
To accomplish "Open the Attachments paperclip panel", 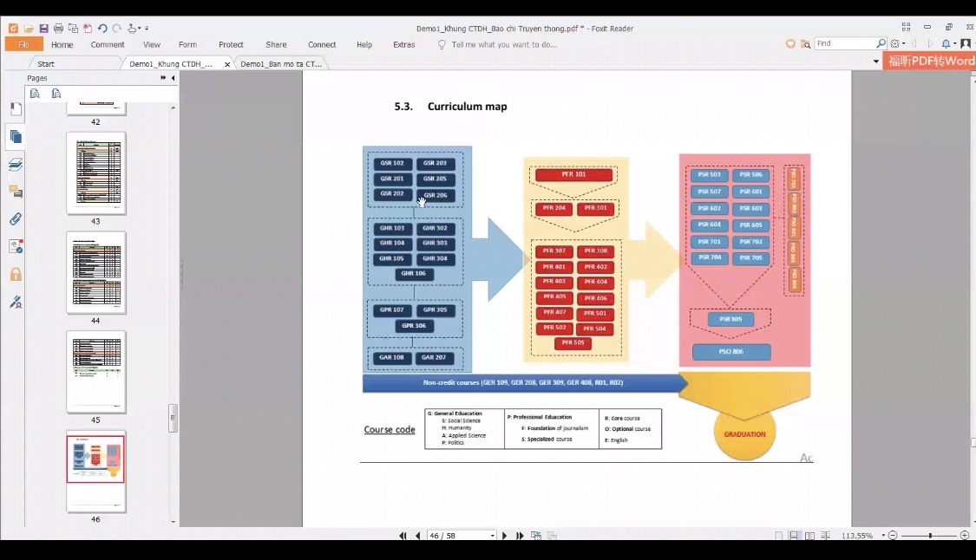I will (x=16, y=219).
